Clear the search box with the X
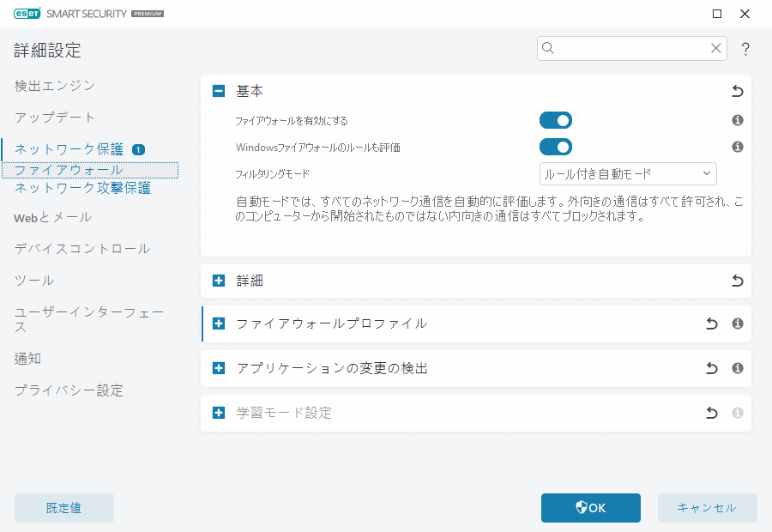This screenshot has height=532, width=772. (716, 48)
